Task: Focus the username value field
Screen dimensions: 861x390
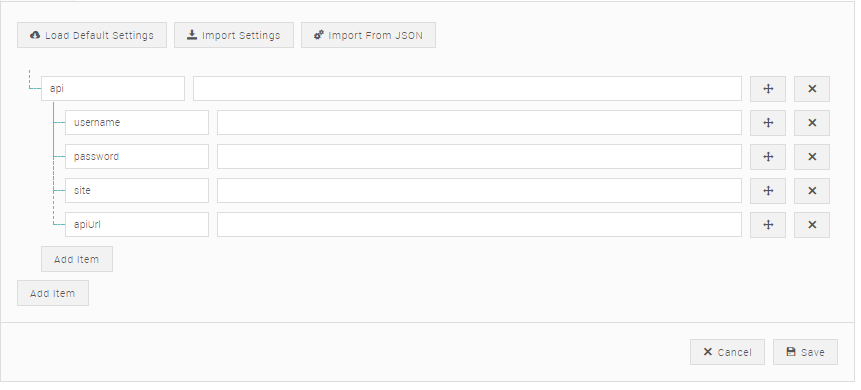Action: (479, 122)
